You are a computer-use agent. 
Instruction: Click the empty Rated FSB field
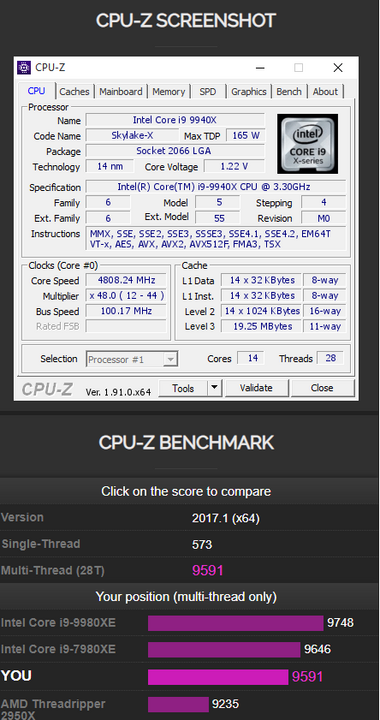(126, 326)
